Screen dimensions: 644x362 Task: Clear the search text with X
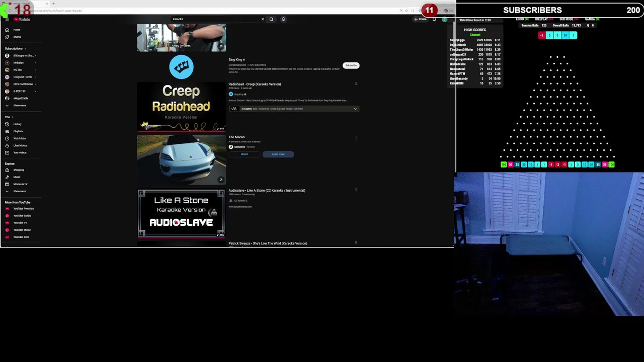(x=263, y=19)
